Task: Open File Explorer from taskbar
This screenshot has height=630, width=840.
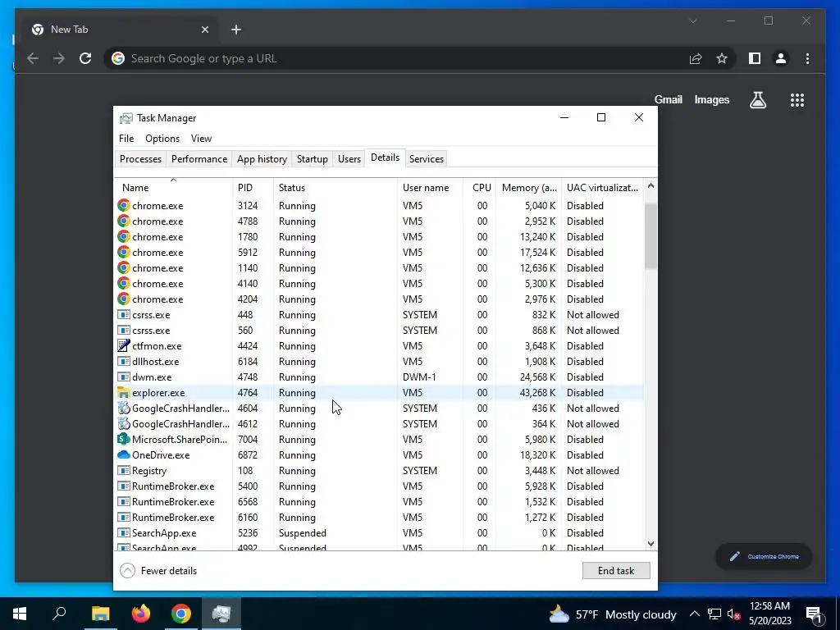Action: click(100, 614)
